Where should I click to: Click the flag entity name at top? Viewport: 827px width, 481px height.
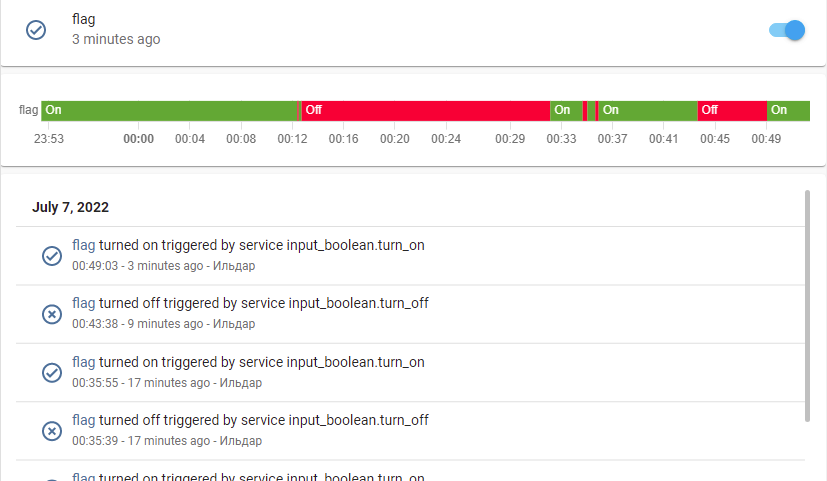pos(83,19)
